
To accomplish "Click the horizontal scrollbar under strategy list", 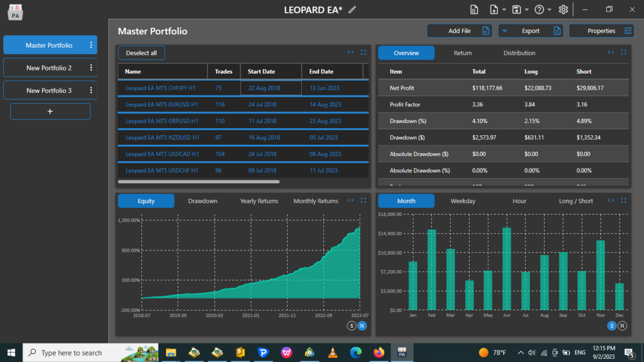I will click(x=199, y=181).
